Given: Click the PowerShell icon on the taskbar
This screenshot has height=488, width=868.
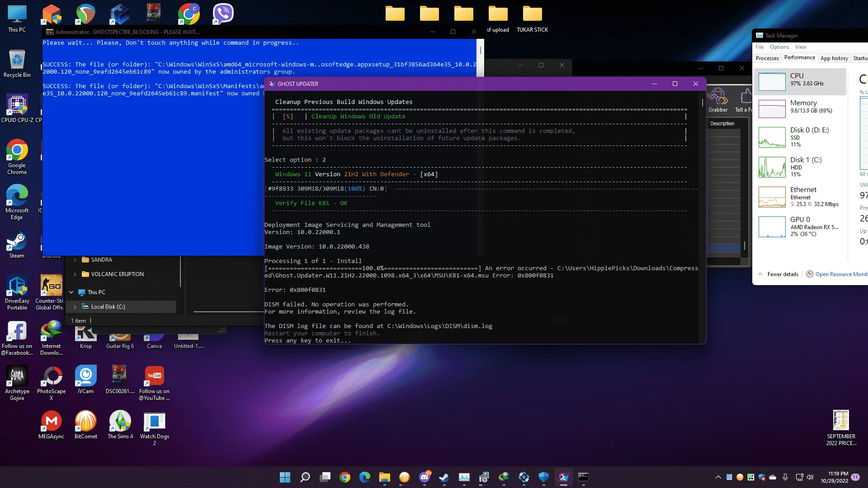Looking at the screenshot, I should click(564, 477).
